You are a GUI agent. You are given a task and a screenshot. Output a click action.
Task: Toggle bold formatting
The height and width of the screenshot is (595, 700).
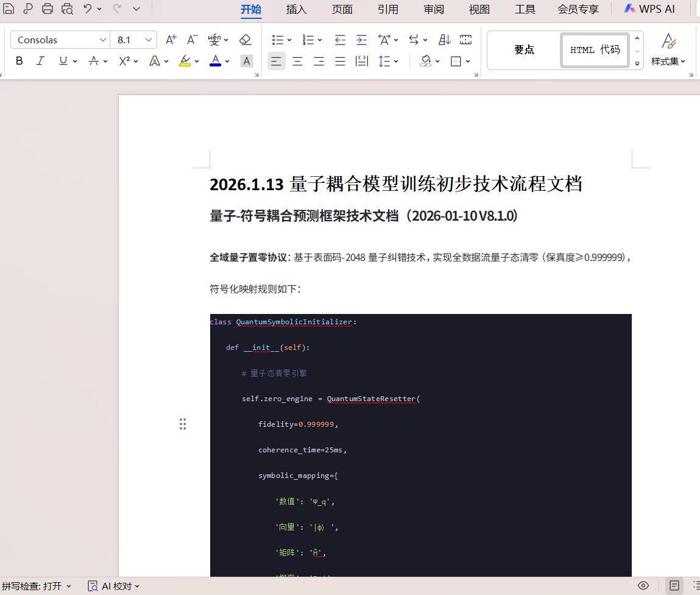pyautogui.click(x=19, y=61)
